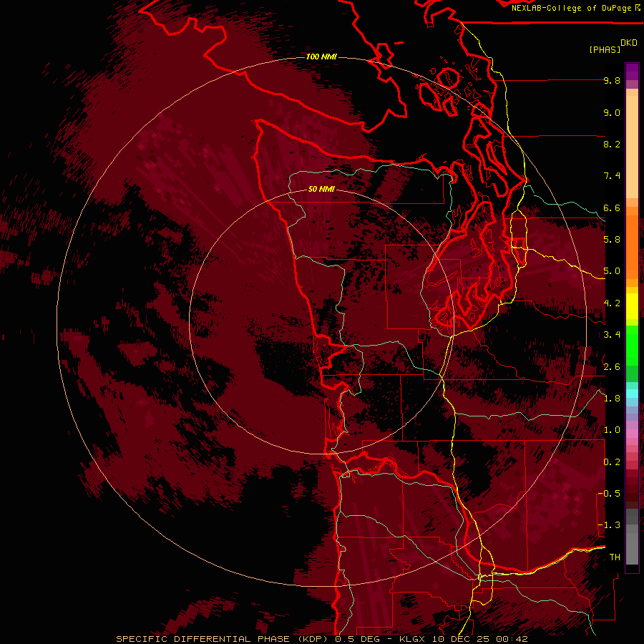Click the 100 NMI range ring label

tap(321, 57)
